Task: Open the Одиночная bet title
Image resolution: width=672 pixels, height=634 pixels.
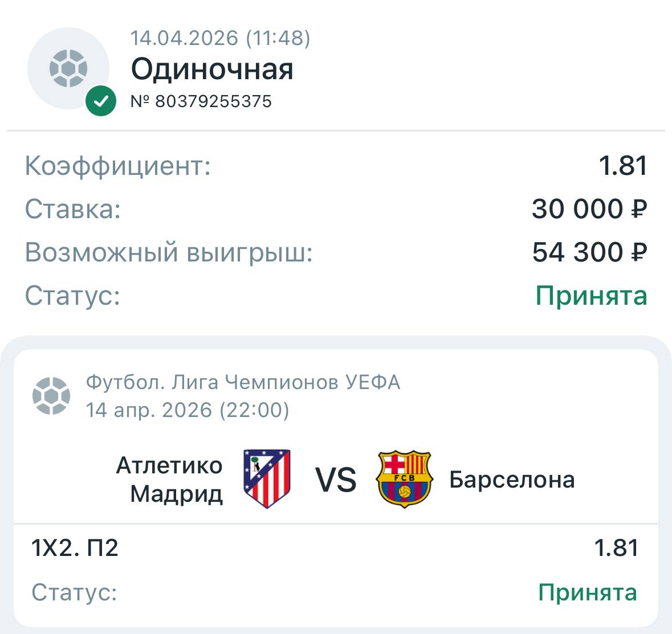Action: click(x=212, y=69)
